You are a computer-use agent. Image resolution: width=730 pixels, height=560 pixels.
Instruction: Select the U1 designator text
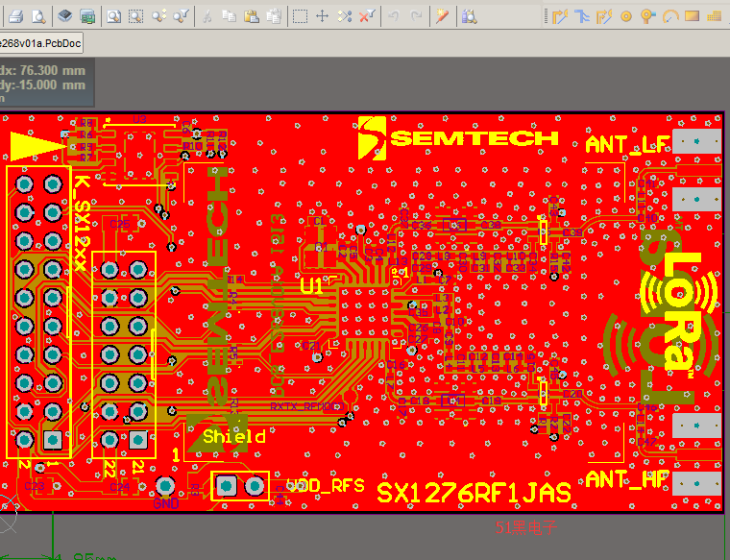(x=311, y=286)
